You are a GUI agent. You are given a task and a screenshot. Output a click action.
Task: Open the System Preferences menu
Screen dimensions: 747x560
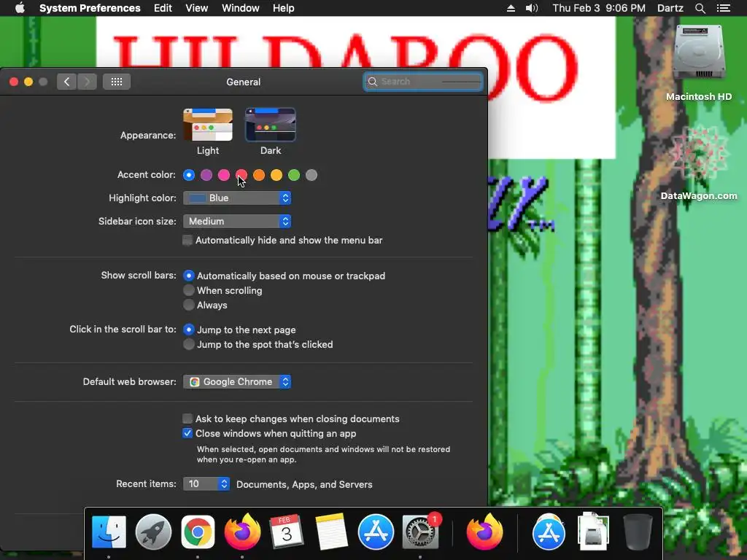(x=90, y=8)
